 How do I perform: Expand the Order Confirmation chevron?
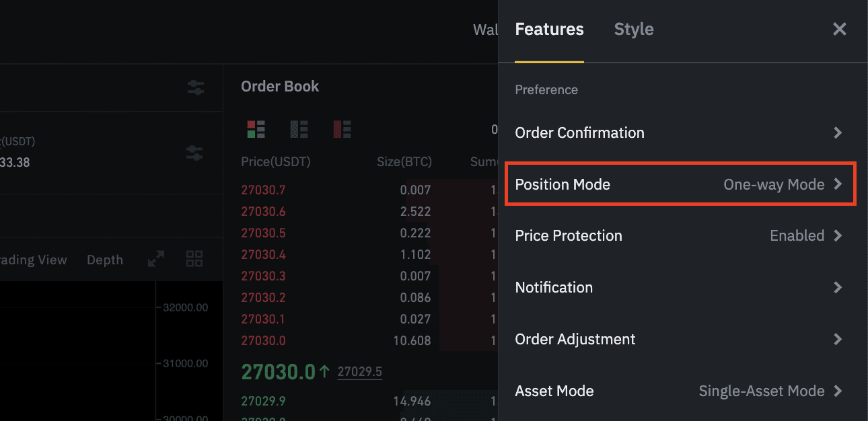tap(838, 133)
